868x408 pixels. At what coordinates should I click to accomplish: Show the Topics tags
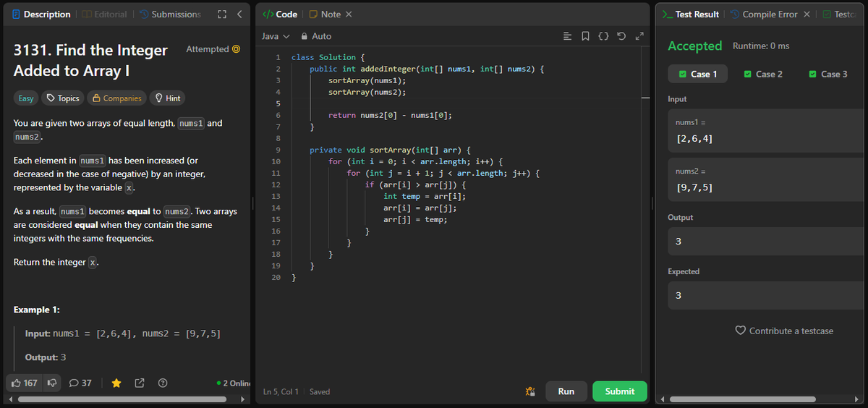(x=62, y=98)
